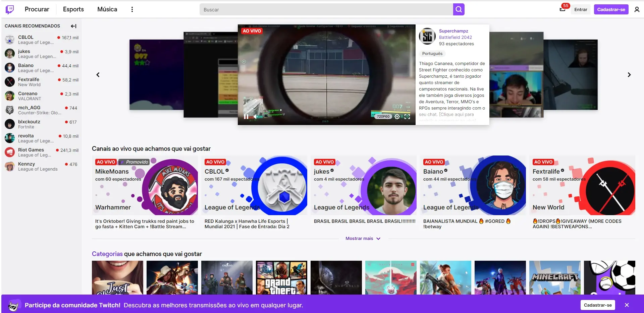Expand more live channels with Mostrar mais
Image resolution: width=644 pixels, height=313 pixels.
coord(363,239)
